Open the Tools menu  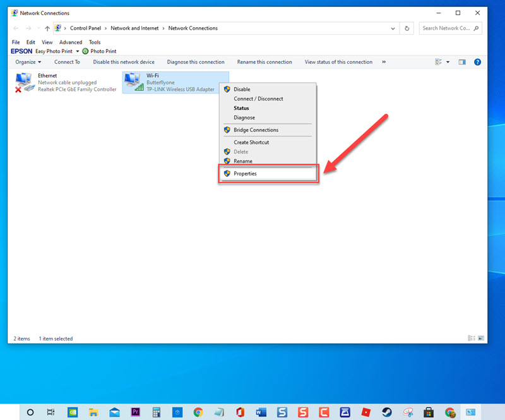pos(95,42)
